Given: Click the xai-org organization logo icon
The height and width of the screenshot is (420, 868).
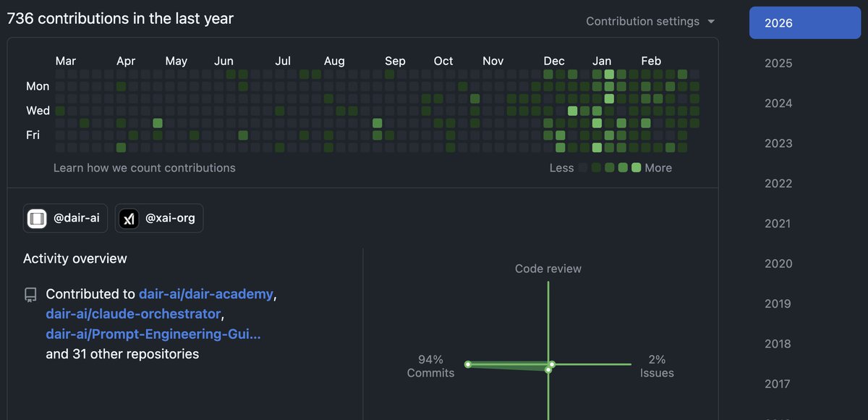Looking at the screenshot, I should coord(129,218).
